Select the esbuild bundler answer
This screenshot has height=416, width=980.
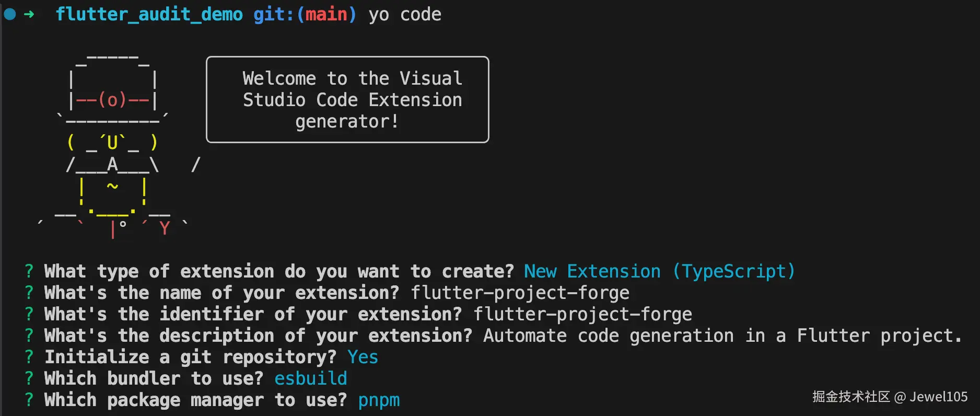click(x=311, y=378)
